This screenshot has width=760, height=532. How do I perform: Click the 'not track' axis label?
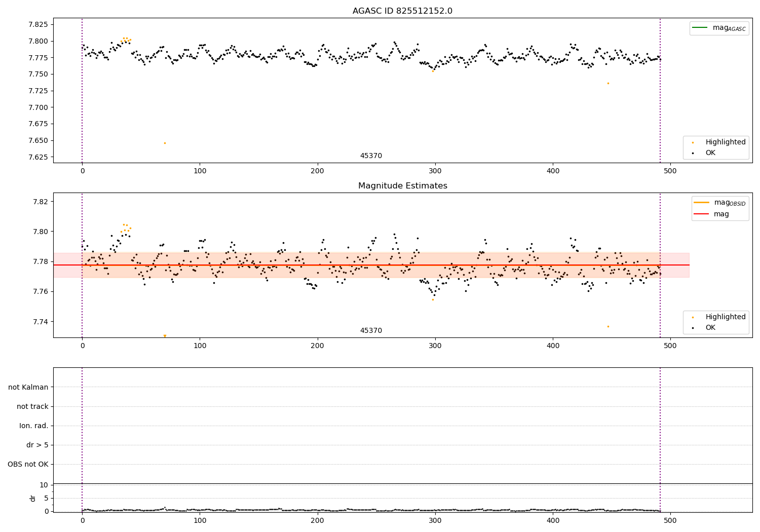32,407
